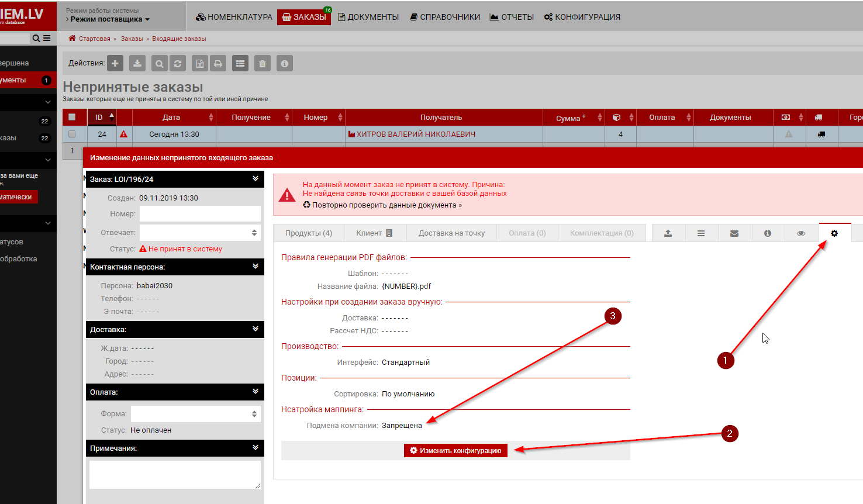863x504 pixels.
Task: Click the download icon in actions toolbar
Action: [x=137, y=64]
